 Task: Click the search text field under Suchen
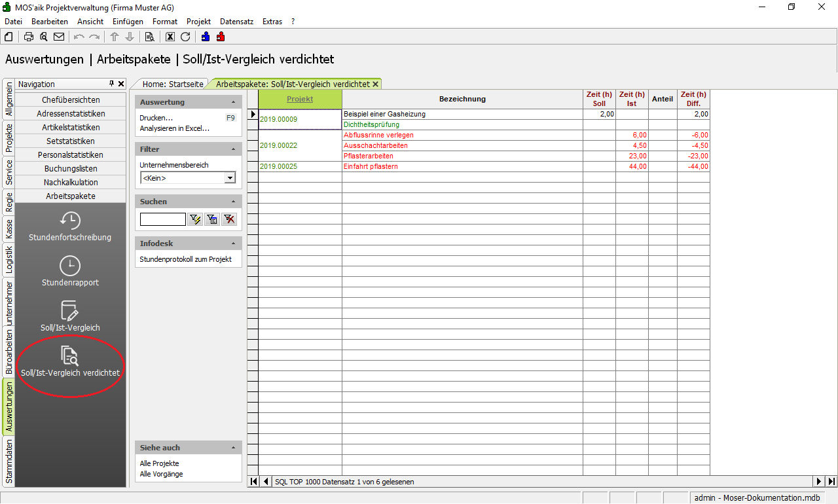pyautogui.click(x=162, y=219)
